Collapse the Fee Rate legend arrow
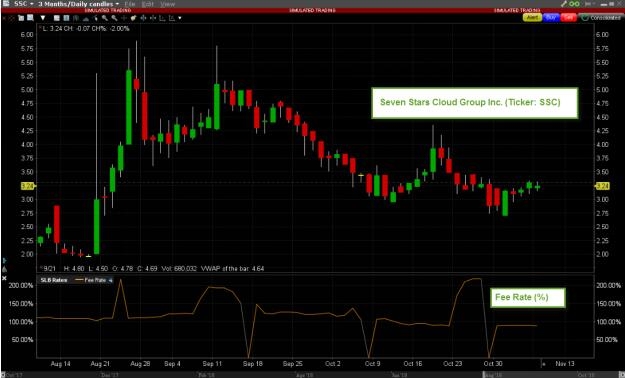 click(x=110, y=280)
